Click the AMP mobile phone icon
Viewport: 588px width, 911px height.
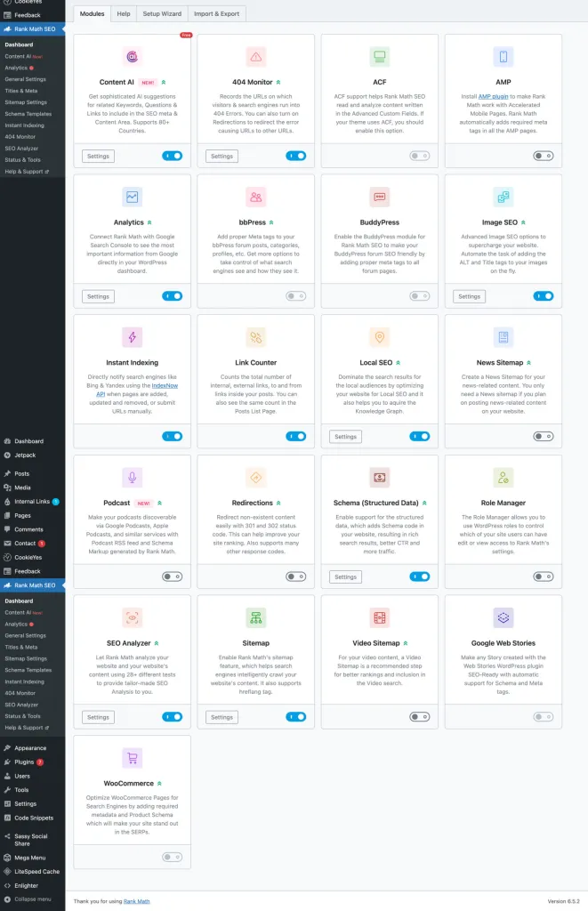(503, 56)
